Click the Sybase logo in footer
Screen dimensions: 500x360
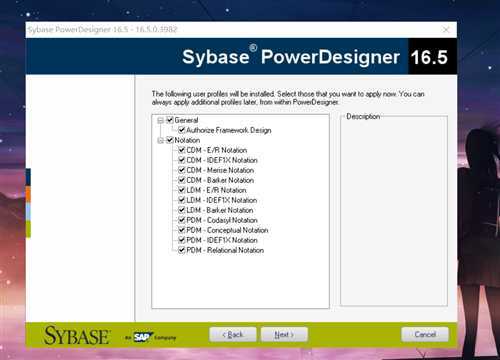point(76,335)
